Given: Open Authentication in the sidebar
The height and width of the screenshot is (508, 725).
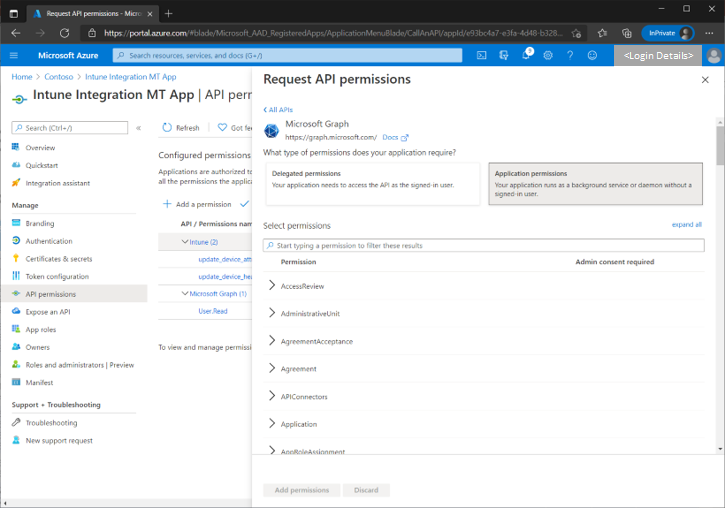Looking at the screenshot, I should click(x=49, y=241).
